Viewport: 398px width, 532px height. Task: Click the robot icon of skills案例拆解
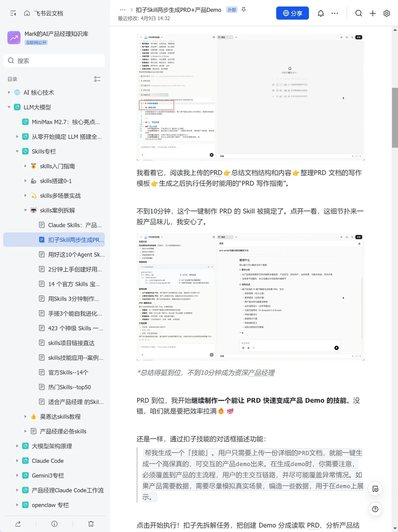pos(34,210)
